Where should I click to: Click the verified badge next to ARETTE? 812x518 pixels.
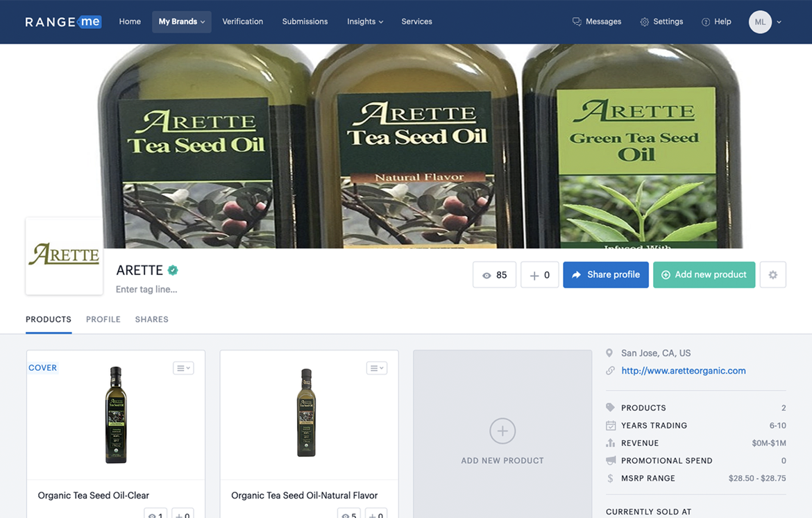pos(173,270)
